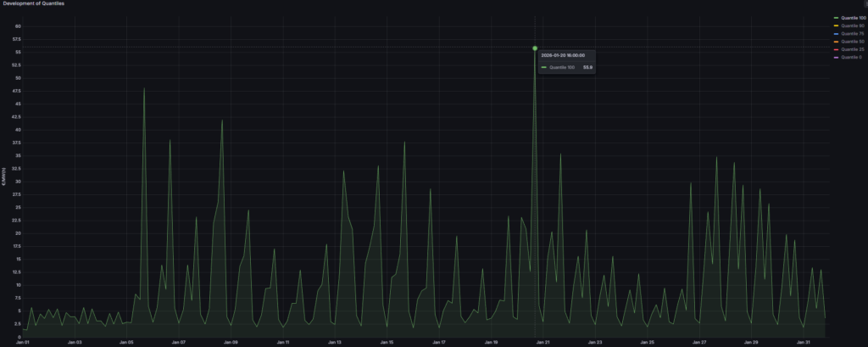
Task: Show the Quantile 90 series via legend label
Action: (853, 25)
